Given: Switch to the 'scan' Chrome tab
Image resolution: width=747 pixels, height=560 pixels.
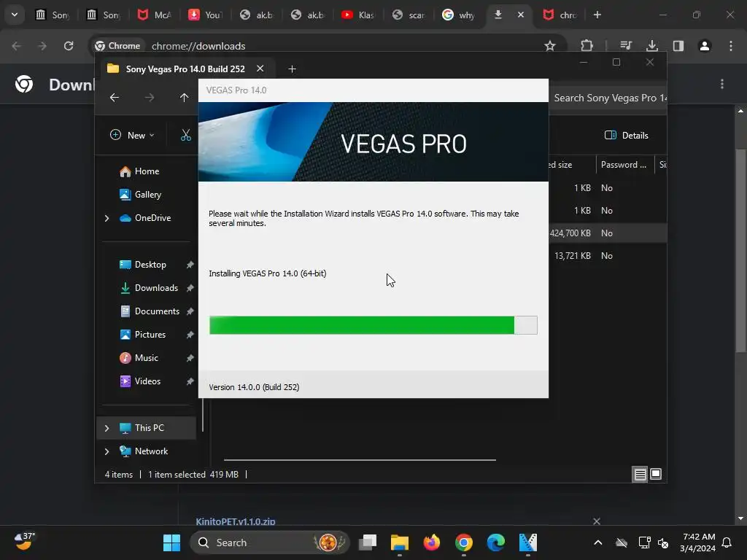Looking at the screenshot, I should coord(409,15).
